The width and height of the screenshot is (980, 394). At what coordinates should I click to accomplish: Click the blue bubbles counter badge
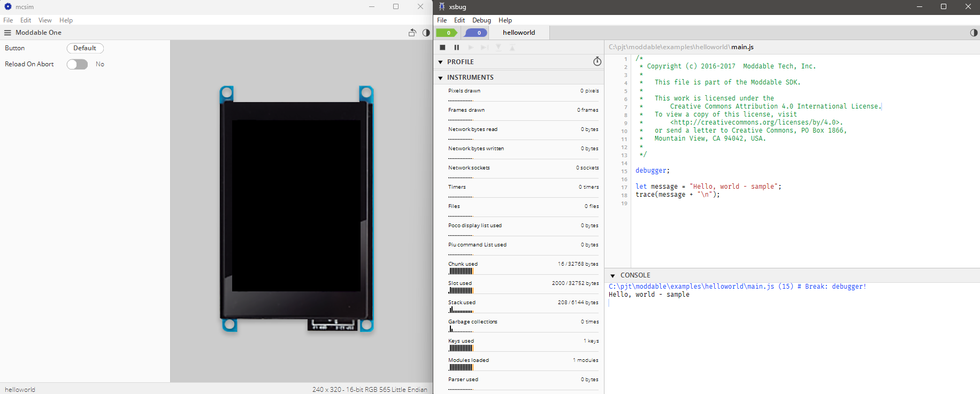click(x=476, y=33)
